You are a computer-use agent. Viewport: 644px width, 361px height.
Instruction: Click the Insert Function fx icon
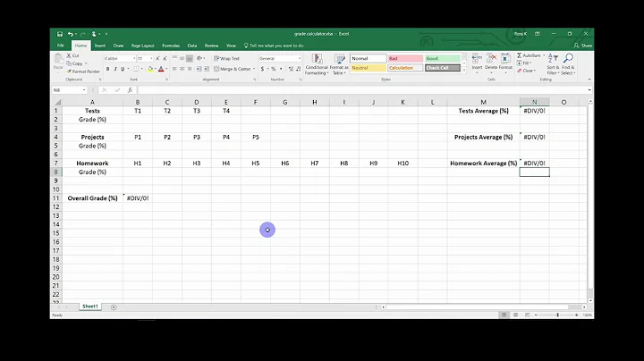[130, 90]
